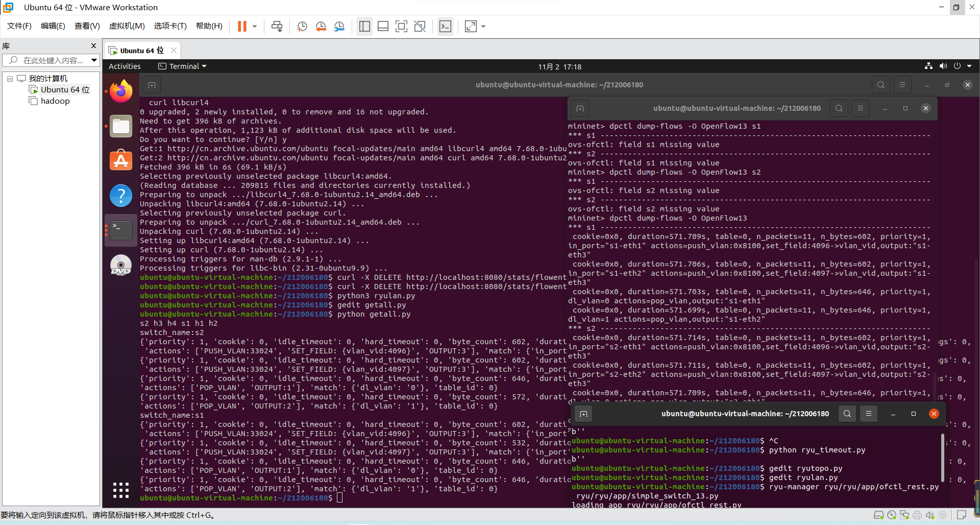This screenshot has height=525, width=980.
Task: Open hamburger menu in mininet terminal window
Action: [861, 108]
